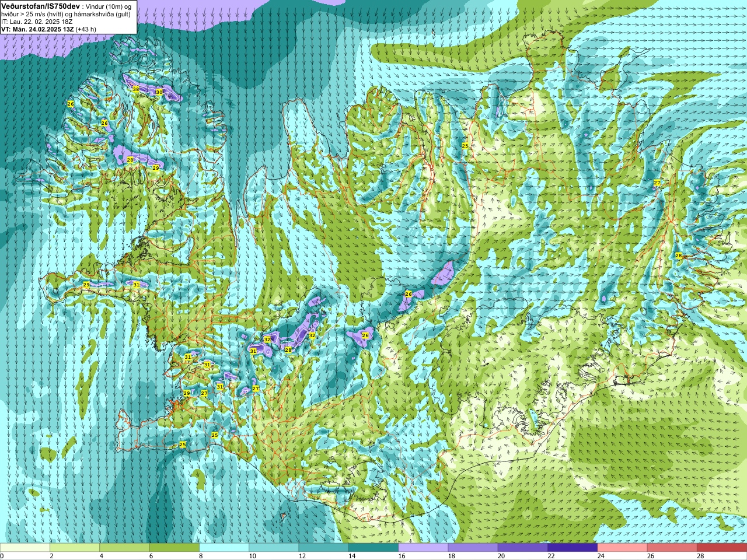Select the 22–24 dark indigo legend swatch
Viewport: 747px width, 560px height.
point(573,548)
